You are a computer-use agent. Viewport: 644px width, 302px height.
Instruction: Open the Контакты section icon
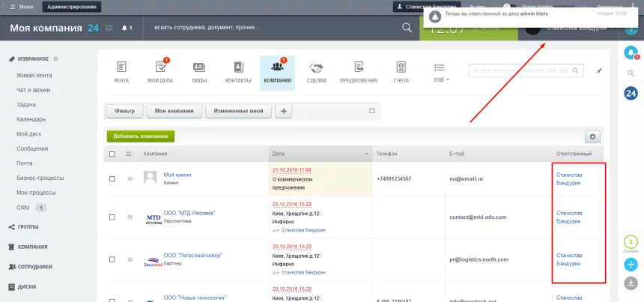(238, 67)
